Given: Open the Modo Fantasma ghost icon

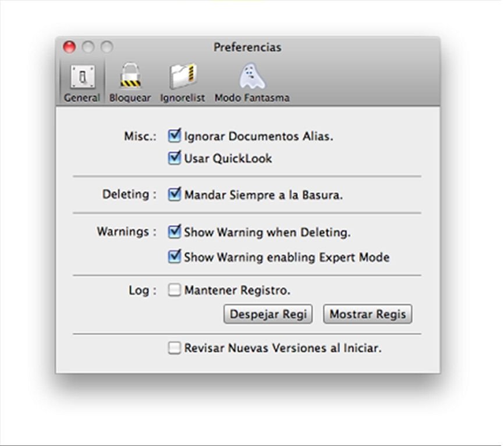Looking at the screenshot, I should (x=253, y=76).
